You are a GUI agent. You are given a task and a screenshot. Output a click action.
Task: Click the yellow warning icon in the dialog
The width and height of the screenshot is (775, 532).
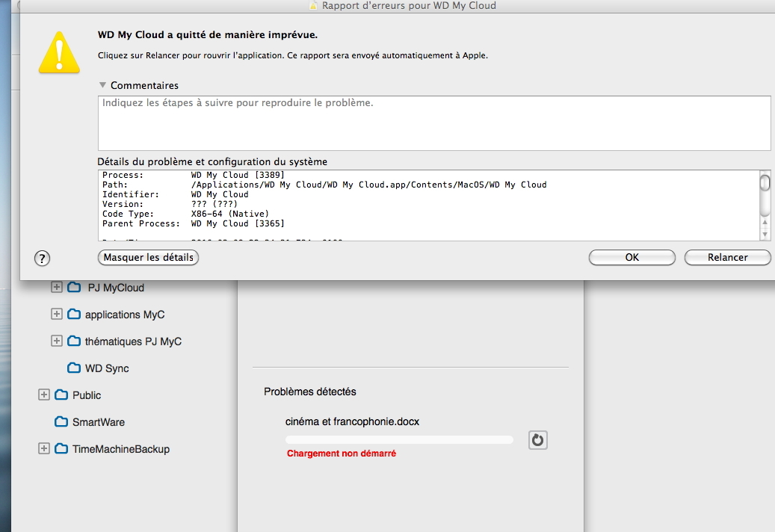pyautogui.click(x=59, y=53)
